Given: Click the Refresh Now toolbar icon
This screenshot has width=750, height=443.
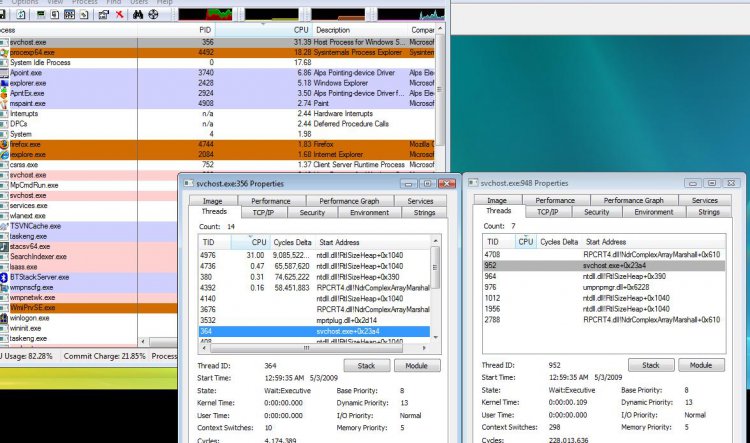Looking at the screenshot, I should (21, 14).
